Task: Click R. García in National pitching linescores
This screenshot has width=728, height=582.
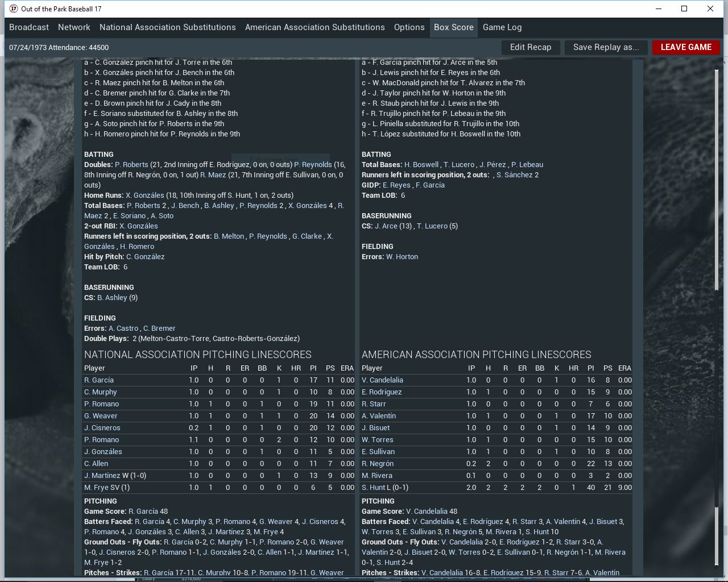Action: pos(99,380)
